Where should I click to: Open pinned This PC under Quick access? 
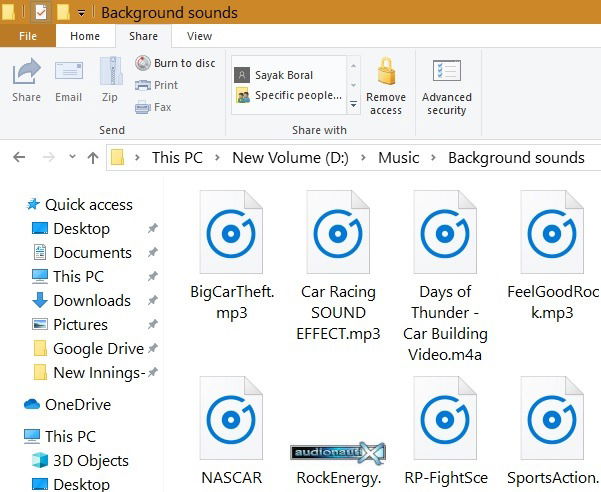pyautogui.click(x=68, y=277)
